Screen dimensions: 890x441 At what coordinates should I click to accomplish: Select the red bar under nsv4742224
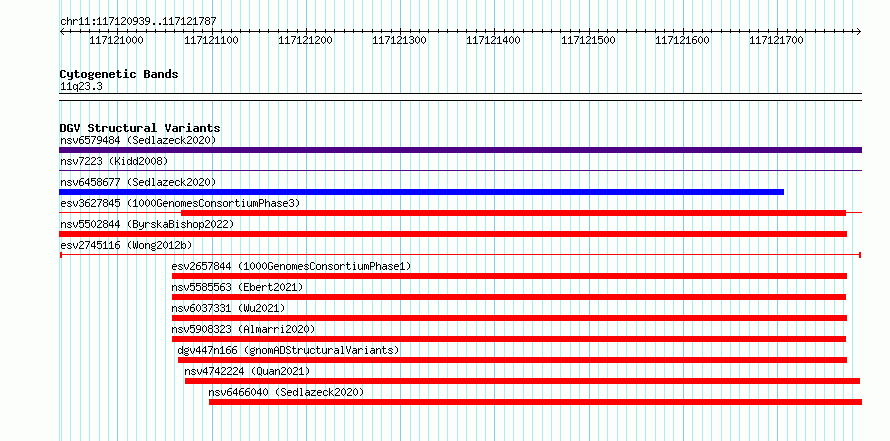(522, 381)
